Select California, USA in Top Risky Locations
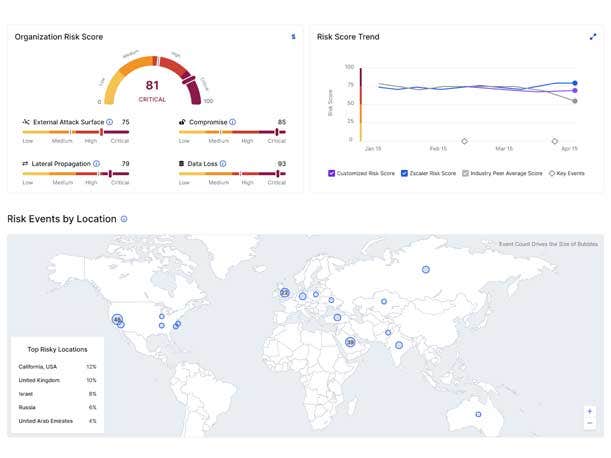The image size is (611, 458). (x=40, y=367)
